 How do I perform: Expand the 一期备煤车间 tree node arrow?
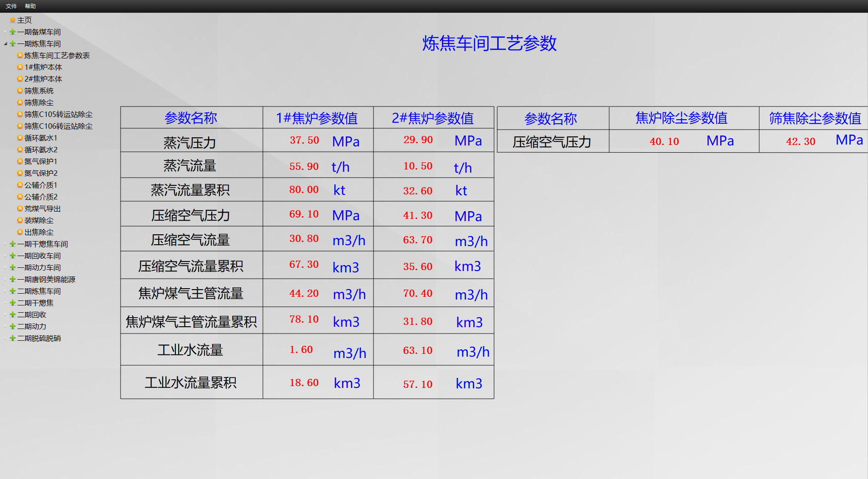point(5,32)
